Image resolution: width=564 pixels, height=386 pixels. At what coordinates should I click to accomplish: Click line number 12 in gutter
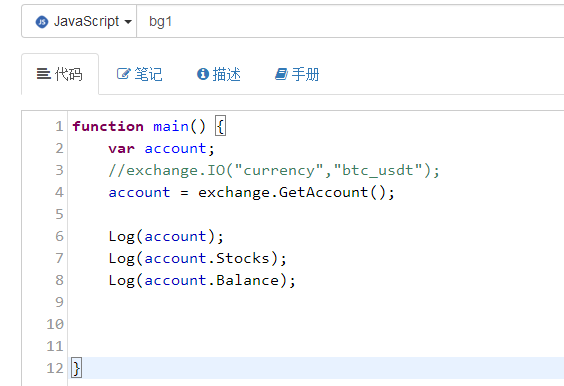pyautogui.click(x=55, y=368)
